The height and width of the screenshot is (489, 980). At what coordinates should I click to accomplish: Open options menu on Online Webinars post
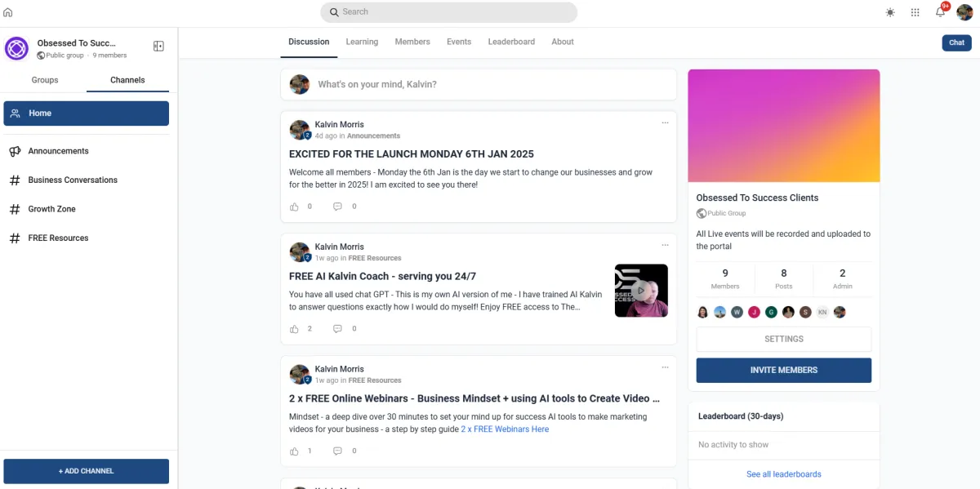665,367
